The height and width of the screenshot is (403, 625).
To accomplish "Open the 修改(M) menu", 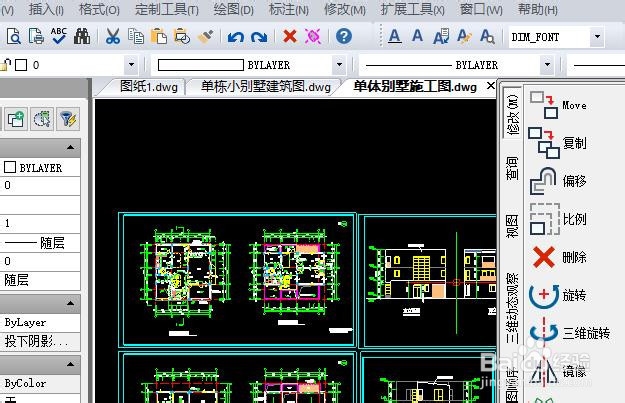I will pyautogui.click(x=345, y=9).
